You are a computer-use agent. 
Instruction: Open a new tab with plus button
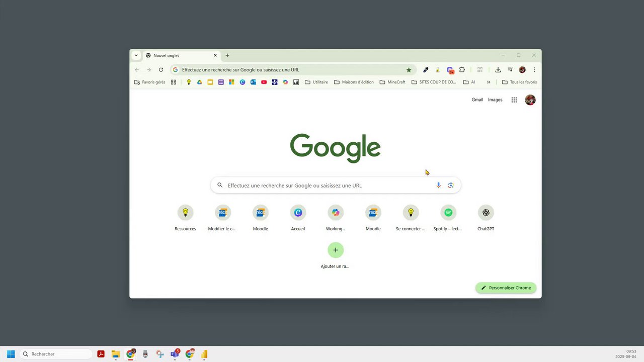coord(227,55)
